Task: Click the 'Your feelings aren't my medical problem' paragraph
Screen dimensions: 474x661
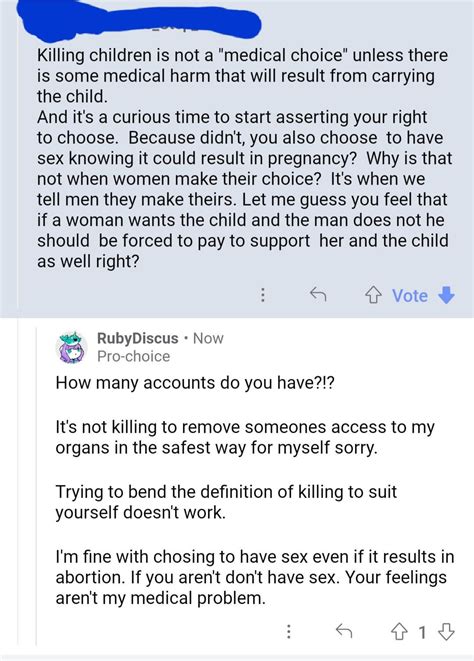Action: tap(255, 578)
